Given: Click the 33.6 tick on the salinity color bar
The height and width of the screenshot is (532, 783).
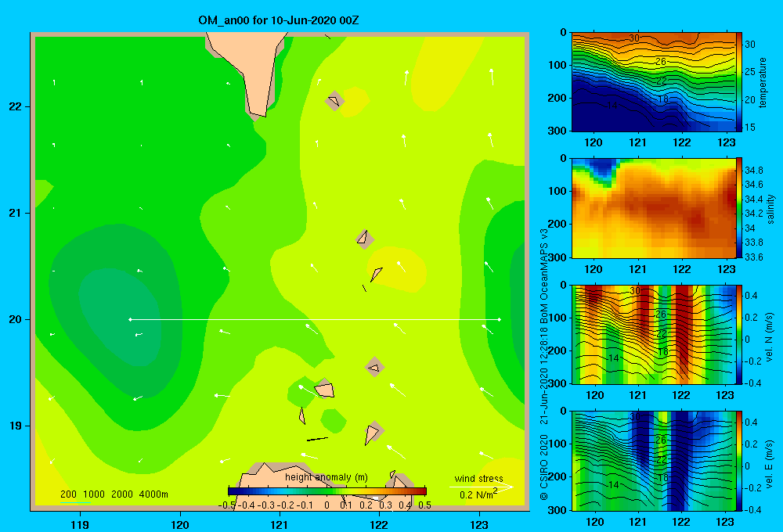Looking at the screenshot, I should [x=753, y=257].
